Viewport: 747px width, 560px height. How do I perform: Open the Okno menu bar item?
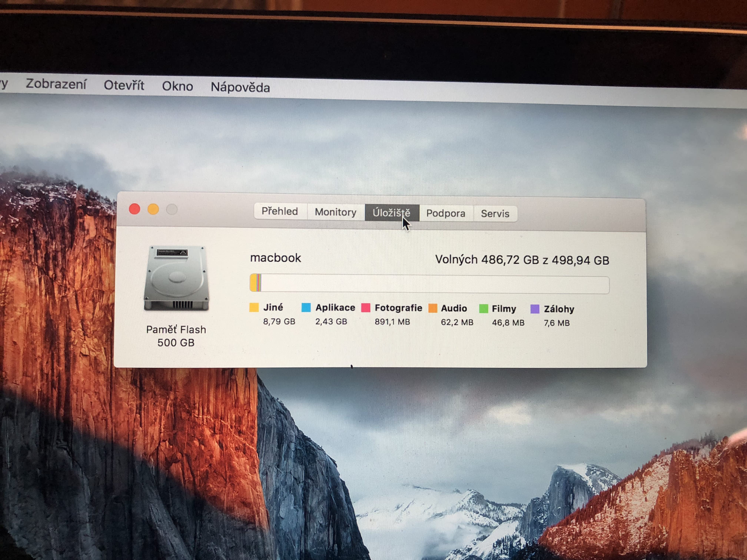(x=177, y=86)
